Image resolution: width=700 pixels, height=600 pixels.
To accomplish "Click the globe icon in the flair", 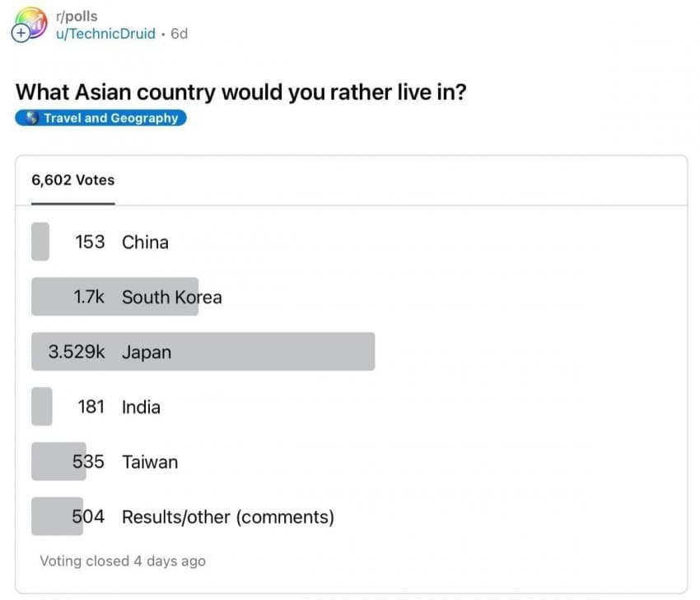I will click(x=32, y=118).
